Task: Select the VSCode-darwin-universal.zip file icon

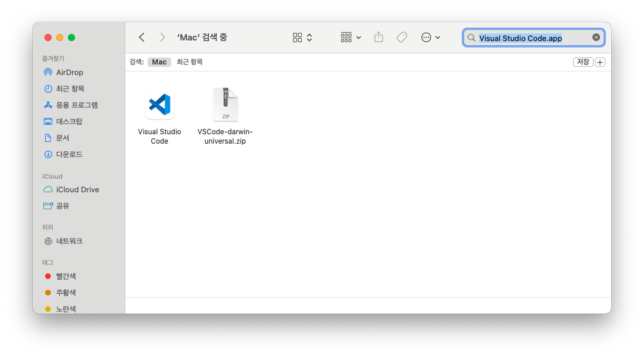Action: click(x=225, y=104)
